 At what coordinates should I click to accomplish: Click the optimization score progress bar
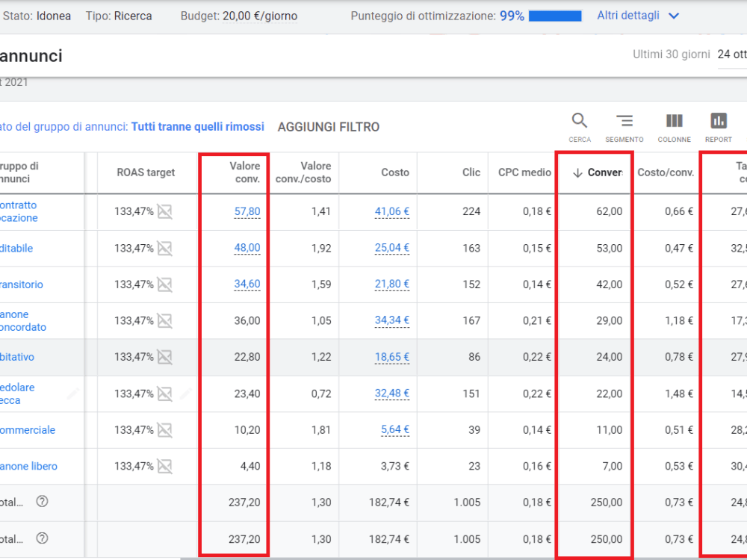pos(555,16)
